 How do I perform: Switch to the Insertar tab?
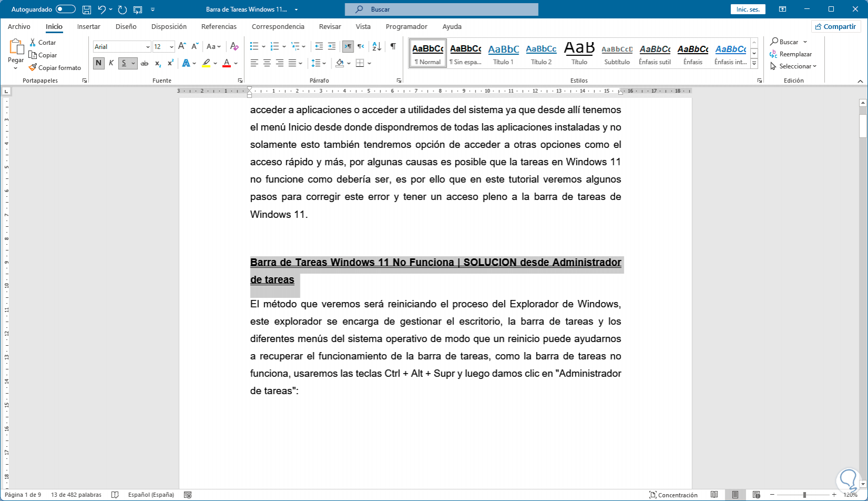click(x=89, y=26)
